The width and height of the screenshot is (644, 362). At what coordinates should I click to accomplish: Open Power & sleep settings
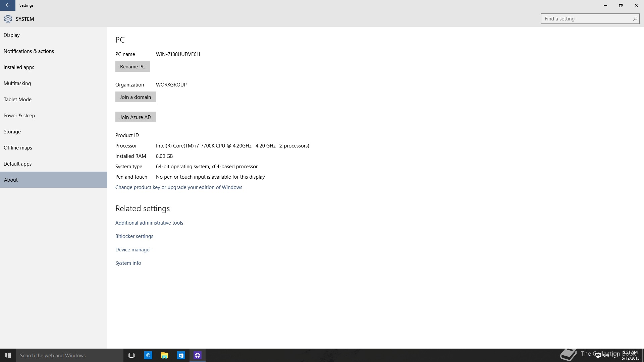pos(54,115)
